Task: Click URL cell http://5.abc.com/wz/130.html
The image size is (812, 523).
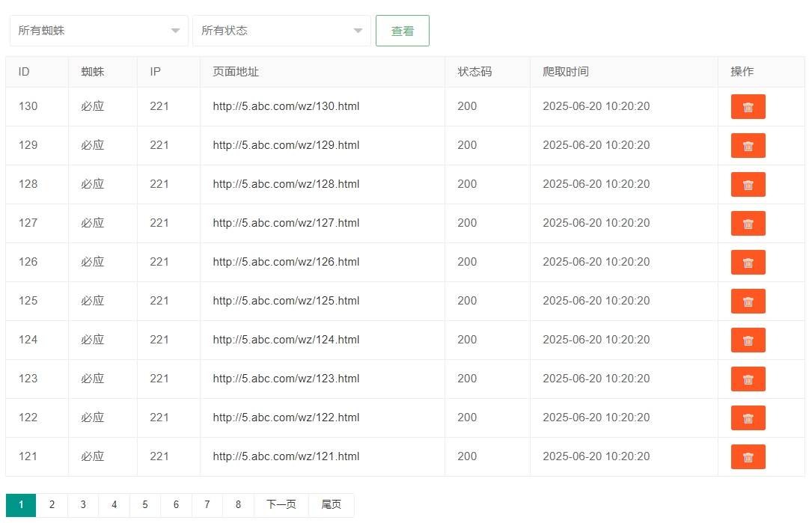Action: [286, 106]
